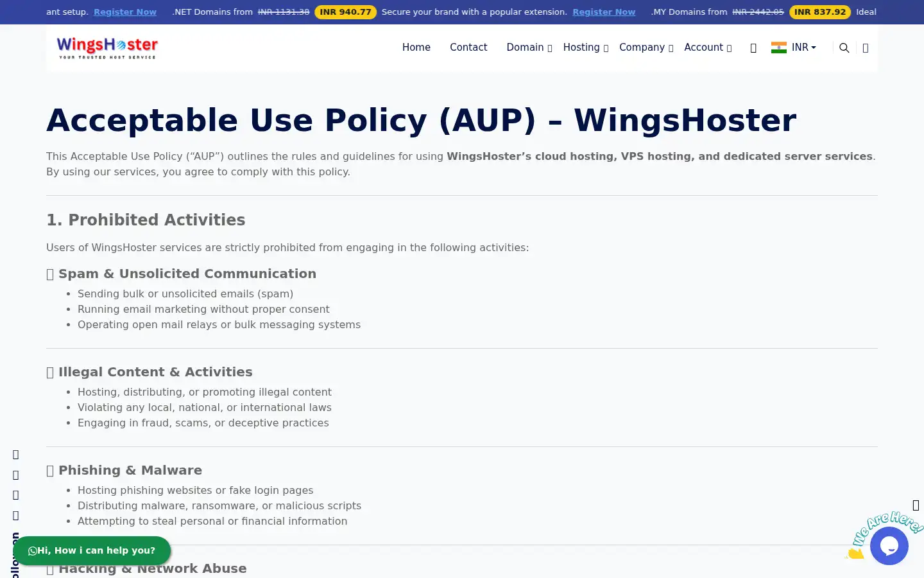Image resolution: width=924 pixels, height=578 pixels.
Task: Click 'Running email marketing without proper consent'
Action: [x=203, y=309]
